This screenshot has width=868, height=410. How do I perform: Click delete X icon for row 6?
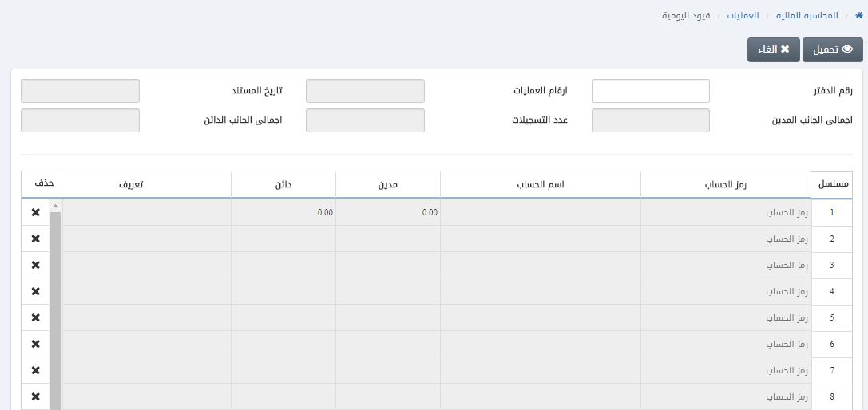[35, 344]
